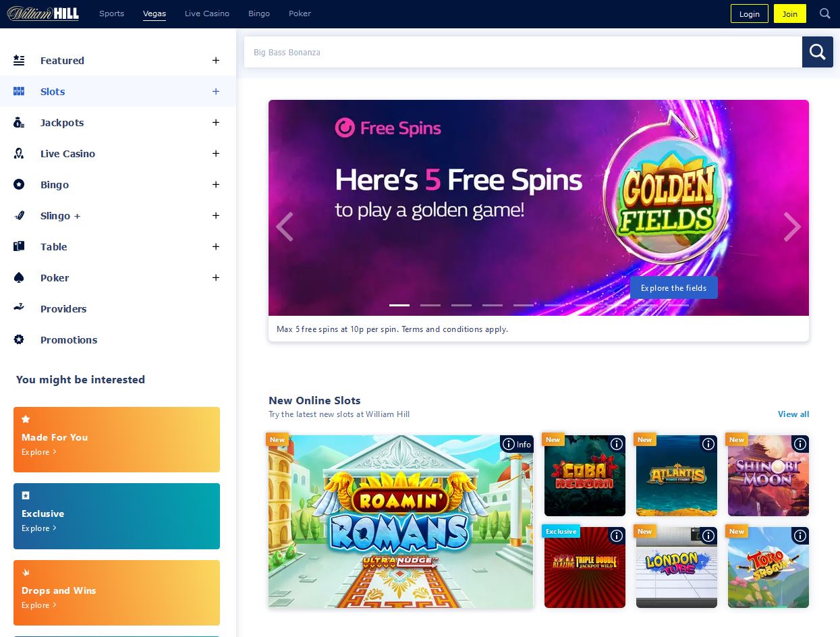Screen dimensions: 840x637
Task: Open the Shinobi Moon game thumbnail
Action: (x=768, y=476)
